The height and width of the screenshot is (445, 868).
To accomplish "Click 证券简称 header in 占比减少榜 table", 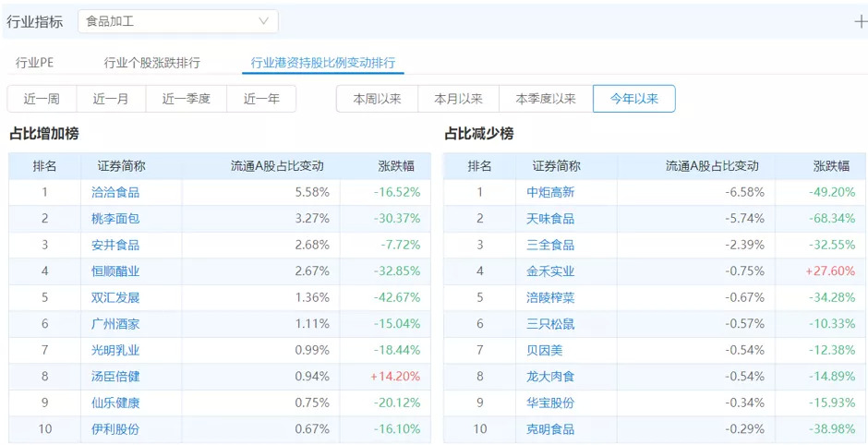I will point(556,166).
